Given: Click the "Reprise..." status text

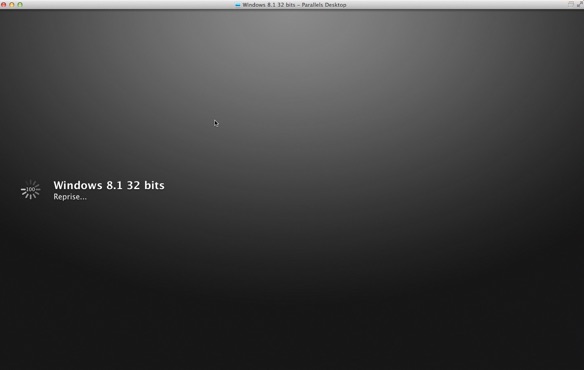Looking at the screenshot, I should 70,197.
